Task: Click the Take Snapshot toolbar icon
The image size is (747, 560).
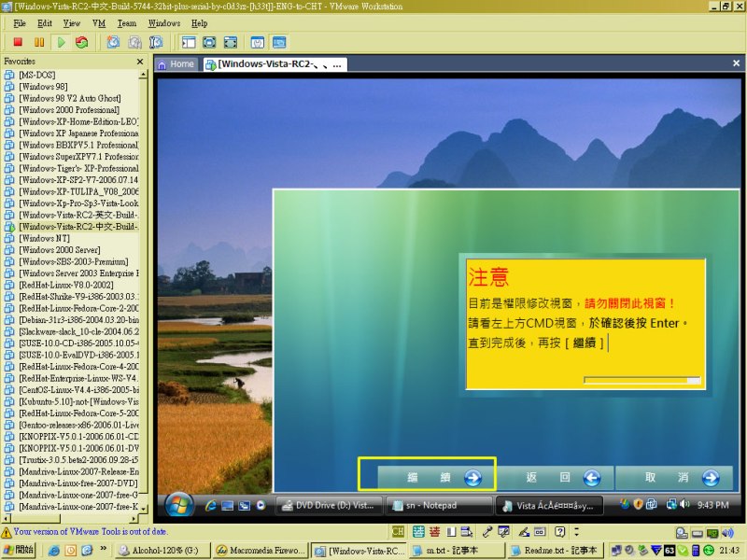Action: [x=113, y=42]
